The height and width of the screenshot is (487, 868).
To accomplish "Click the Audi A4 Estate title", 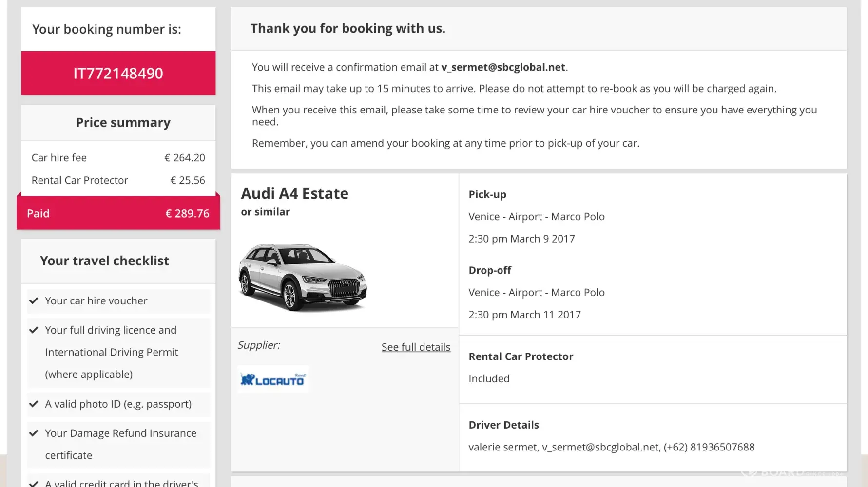I will coord(294,194).
